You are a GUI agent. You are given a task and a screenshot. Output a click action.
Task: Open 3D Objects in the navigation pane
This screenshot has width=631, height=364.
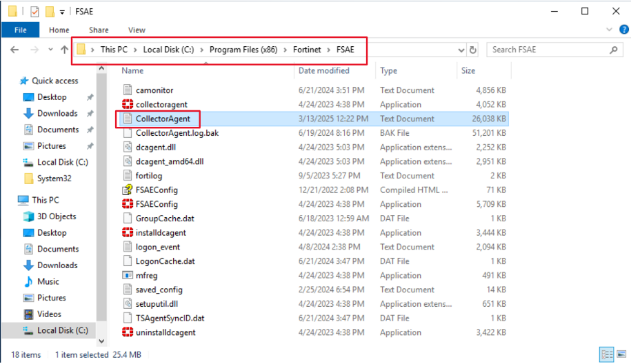(x=57, y=216)
